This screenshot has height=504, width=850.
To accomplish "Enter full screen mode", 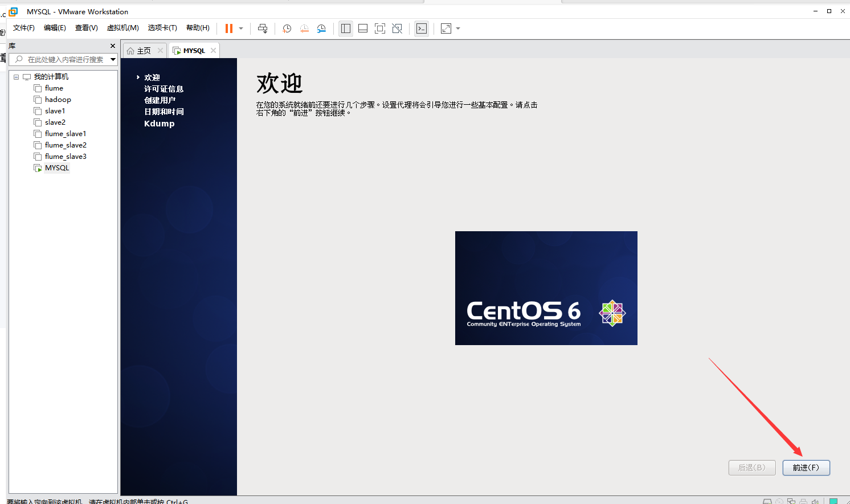I will tap(380, 28).
